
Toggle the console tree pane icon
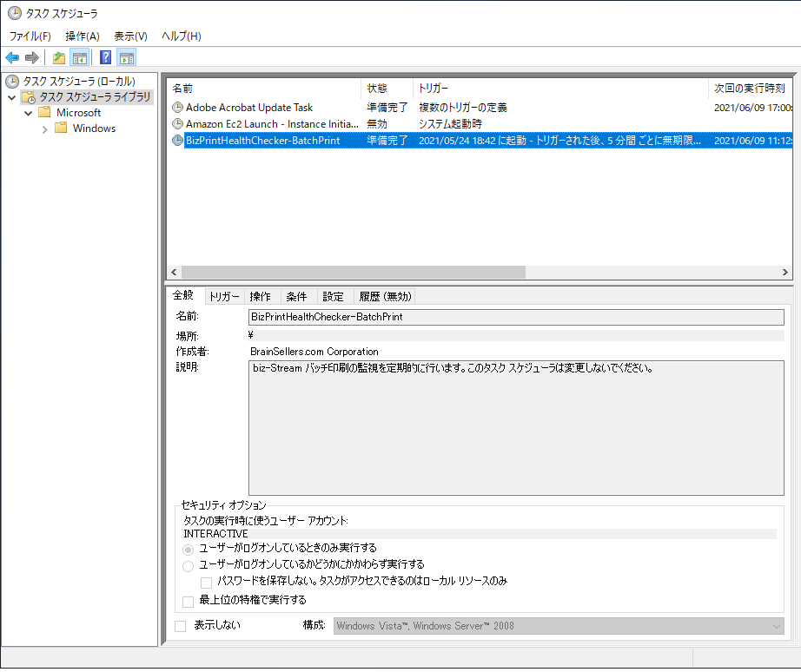point(79,58)
